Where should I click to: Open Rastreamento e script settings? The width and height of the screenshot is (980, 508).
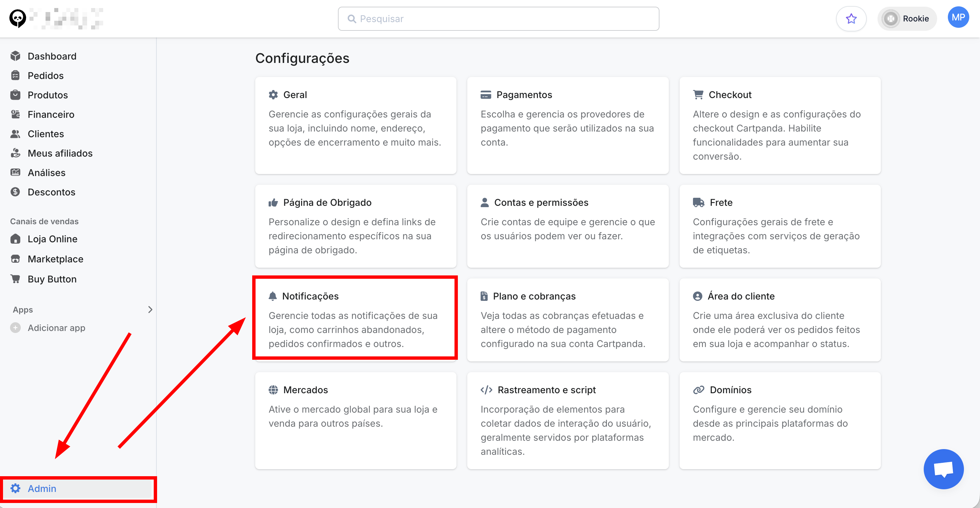(x=567, y=420)
